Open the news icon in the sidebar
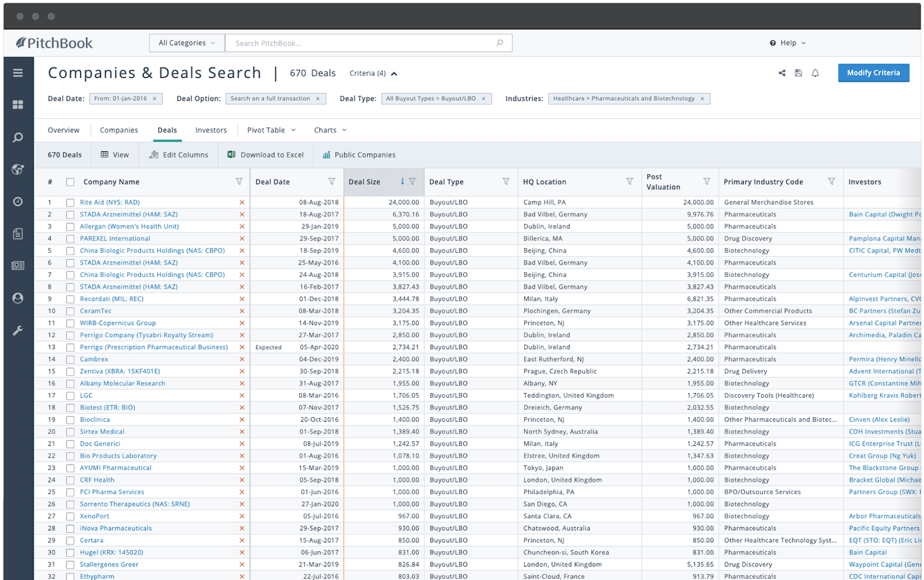This screenshot has width=924, height=580. 18,265
